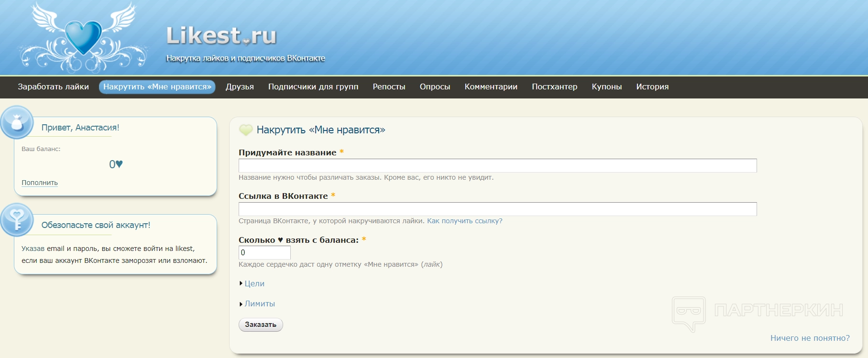Click the hearts amount field showing 0
Viewport: 868px width, 358px height.
[x=264, y=252]
